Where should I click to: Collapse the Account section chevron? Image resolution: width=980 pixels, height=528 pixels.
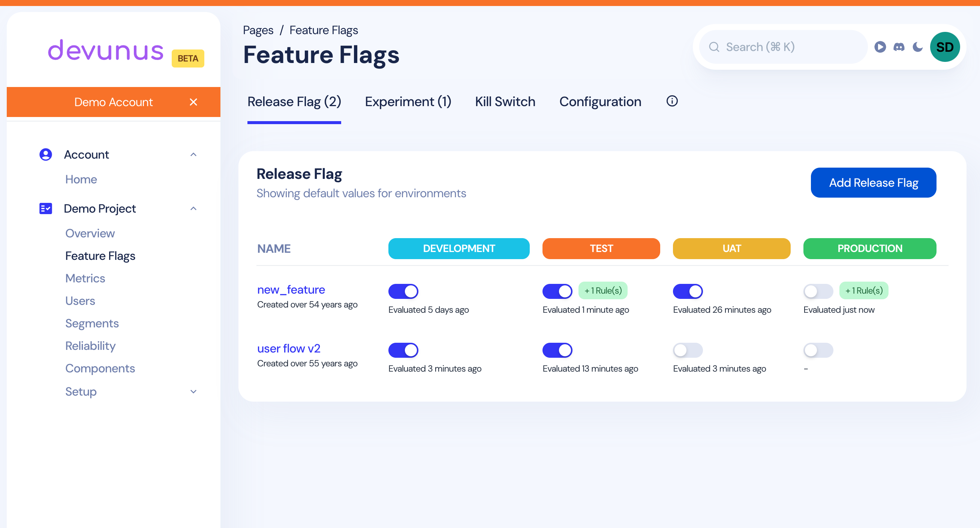[x=193, y=154]
